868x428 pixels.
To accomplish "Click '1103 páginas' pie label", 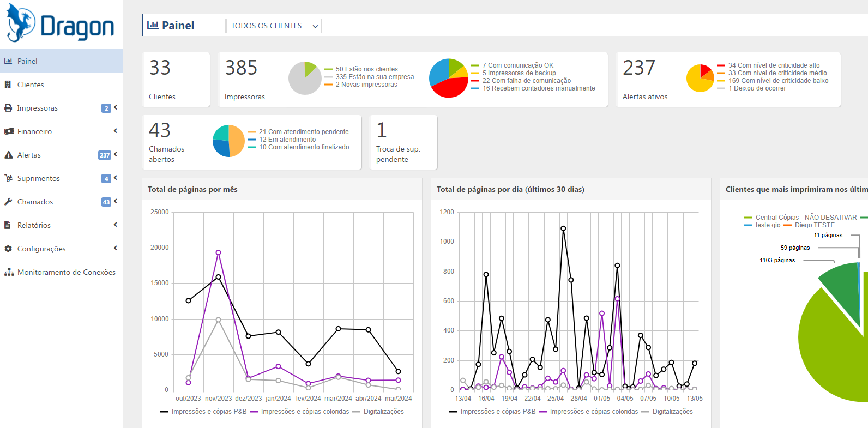I will 777,260.
